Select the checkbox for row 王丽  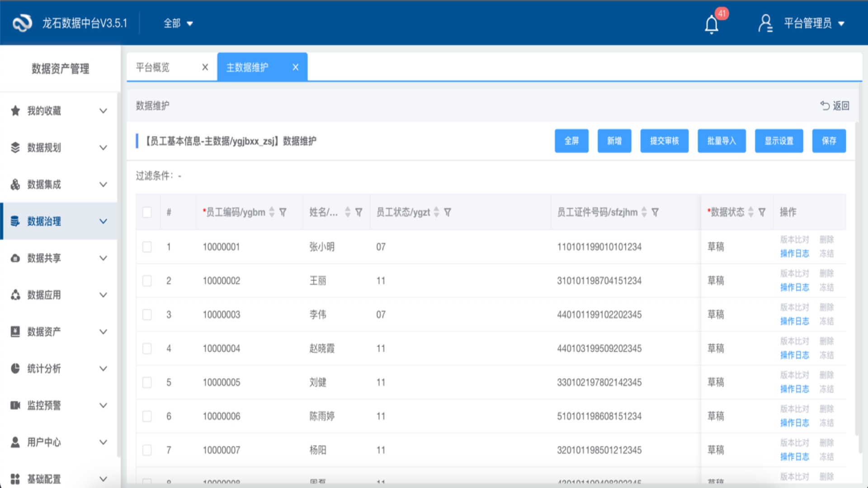pyautogui.click(x=147, y=281)
